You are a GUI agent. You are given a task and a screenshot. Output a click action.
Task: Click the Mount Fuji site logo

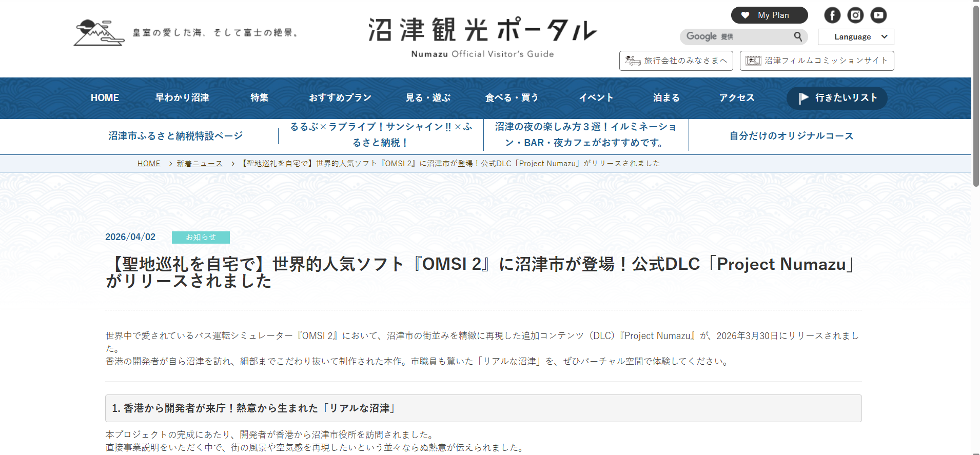(x=99, y=33)
